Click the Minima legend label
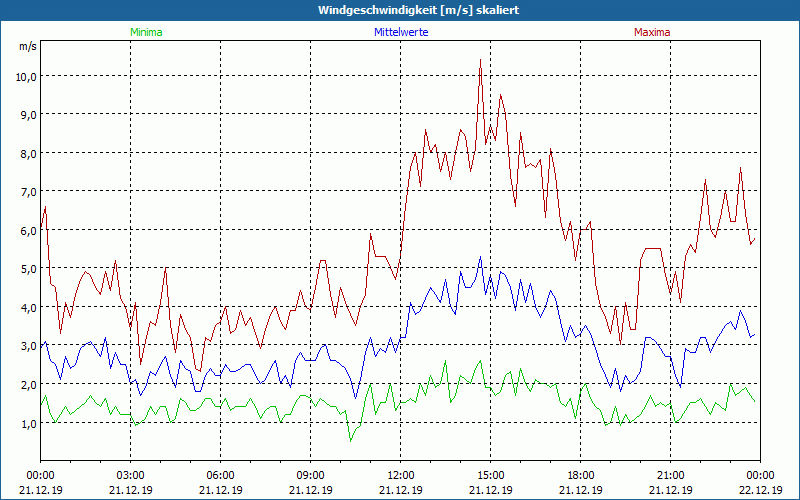The width and height of the screenshot is (800, 500). [x=146, y=32]
